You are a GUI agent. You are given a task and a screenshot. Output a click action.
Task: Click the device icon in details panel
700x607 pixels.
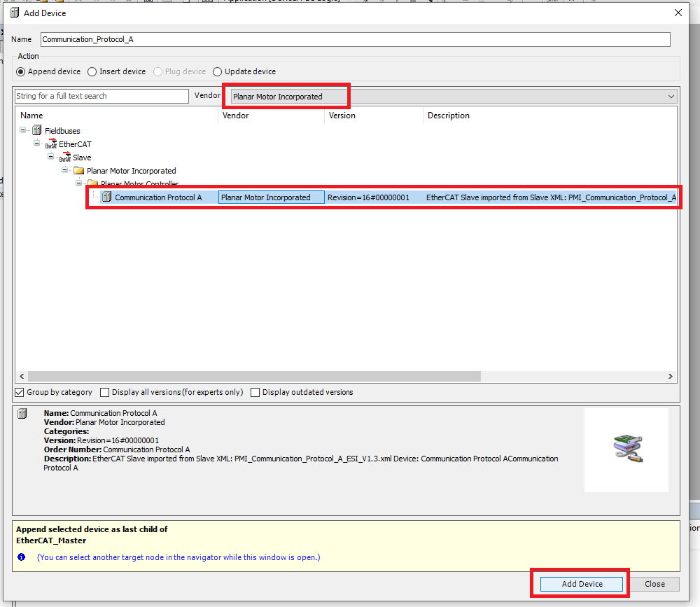22,414
